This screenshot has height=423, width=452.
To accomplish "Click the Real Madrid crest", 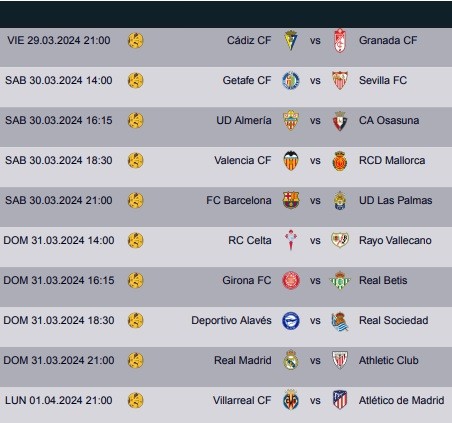I will [x=291, y=360].
